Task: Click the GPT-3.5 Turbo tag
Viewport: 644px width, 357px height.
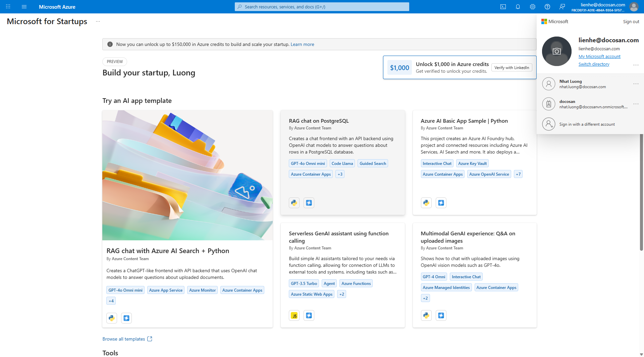Action: 304,284
